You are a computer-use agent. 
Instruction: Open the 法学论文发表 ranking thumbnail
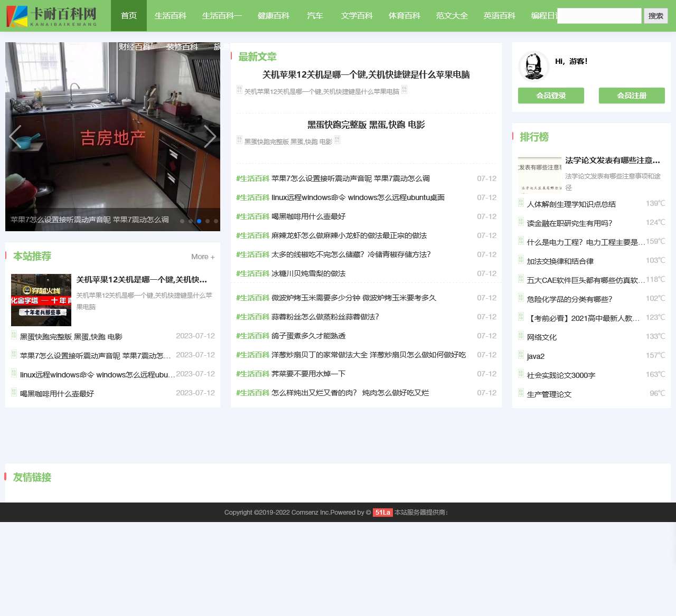539,175
